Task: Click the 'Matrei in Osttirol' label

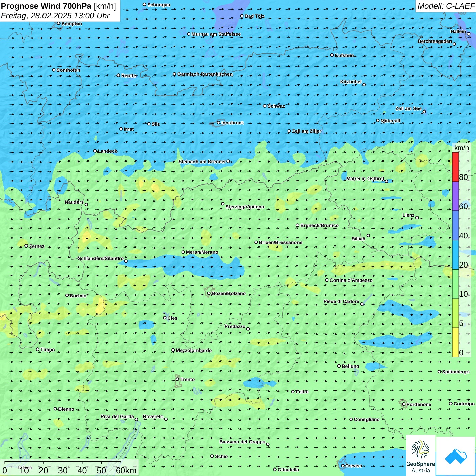Action: (x=365, y=178)
